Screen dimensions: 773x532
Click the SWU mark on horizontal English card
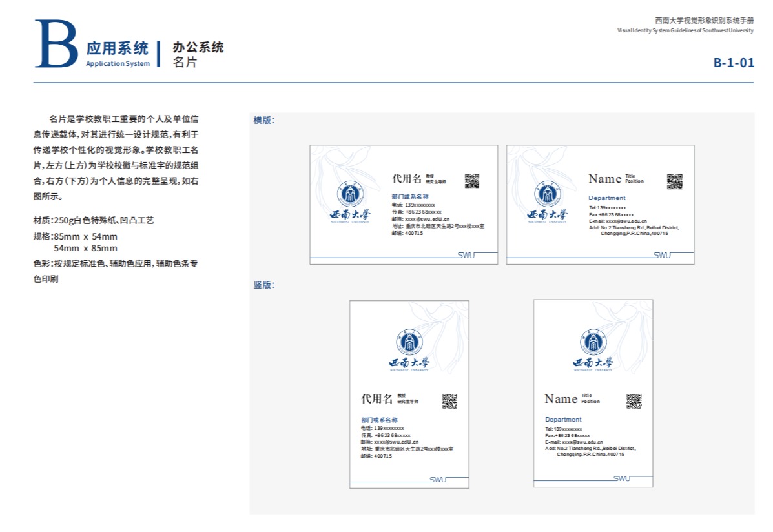(x=662, y=255)
